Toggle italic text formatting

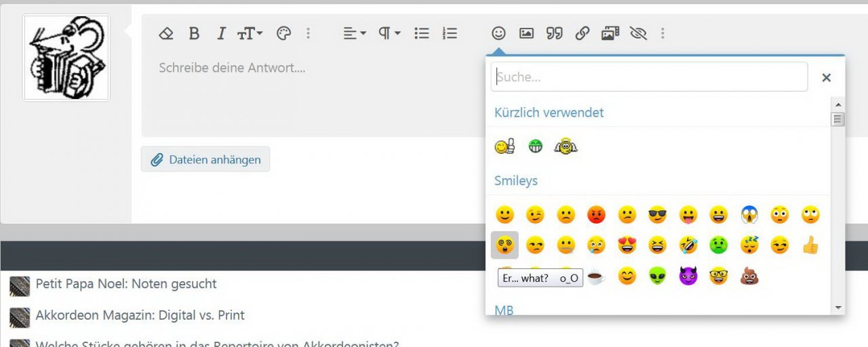pyautogui.click(x=220, y=33)
